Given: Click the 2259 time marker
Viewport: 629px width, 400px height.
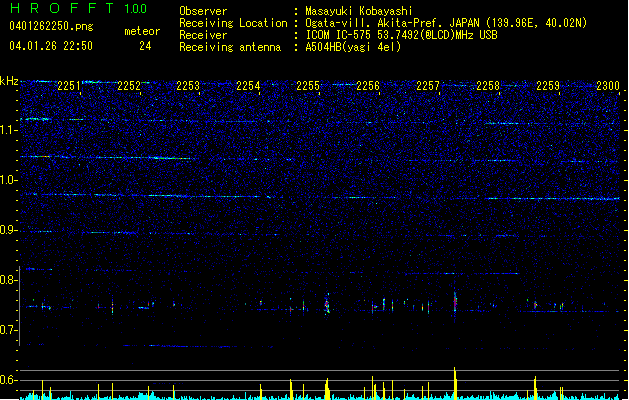Looking at the screenshot, I should coord(548,86).
